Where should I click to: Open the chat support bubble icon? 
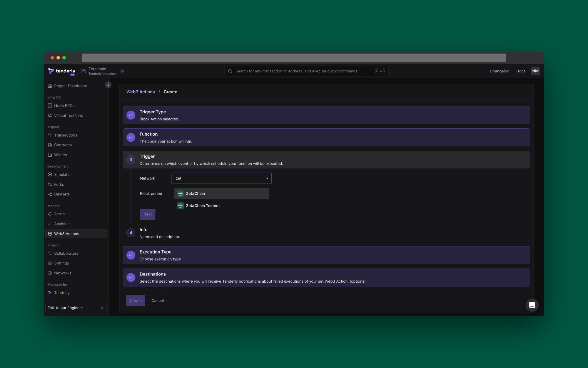pos(532,305)
